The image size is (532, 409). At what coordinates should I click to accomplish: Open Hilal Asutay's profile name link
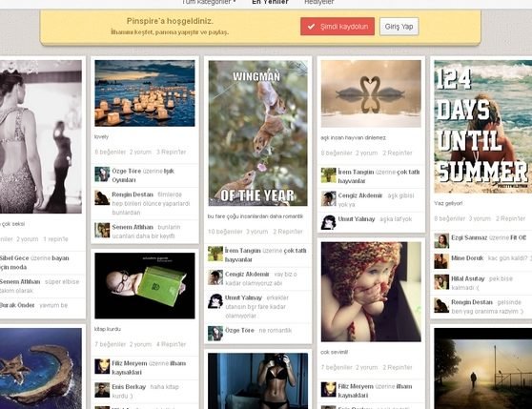pyautogui.click(x=468, y=278)
